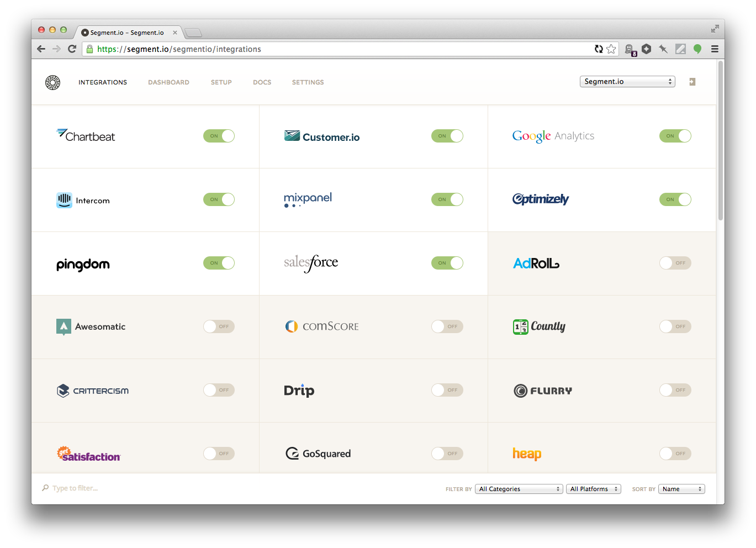Turn on the comScore switch

pos(447,326)
